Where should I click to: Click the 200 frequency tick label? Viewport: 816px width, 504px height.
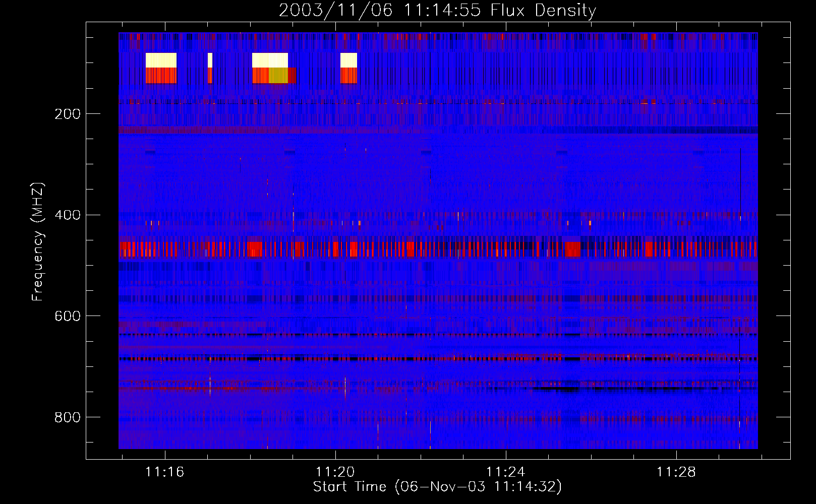[x=68, y=114]
